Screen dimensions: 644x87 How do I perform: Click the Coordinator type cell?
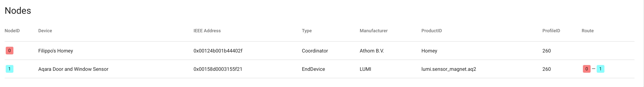315,51
